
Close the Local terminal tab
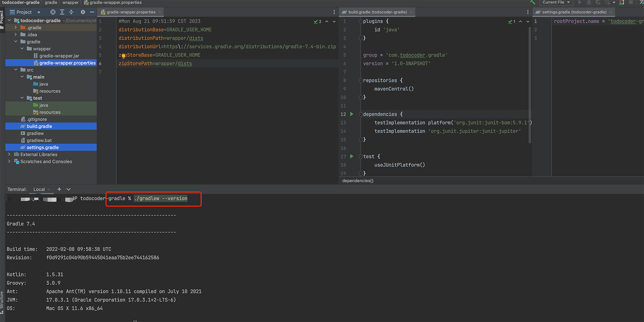point(49,189)
